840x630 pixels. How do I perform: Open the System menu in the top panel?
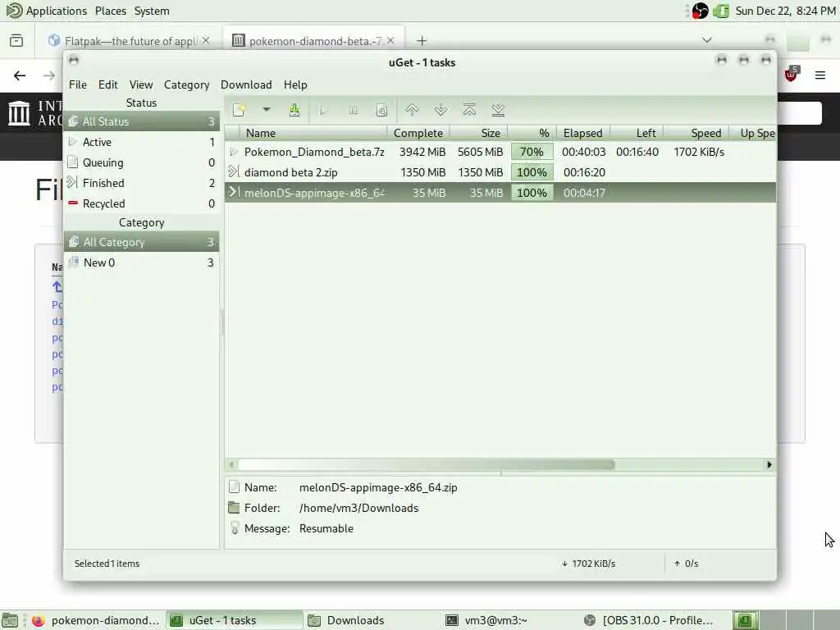click(x=152, y=11)
